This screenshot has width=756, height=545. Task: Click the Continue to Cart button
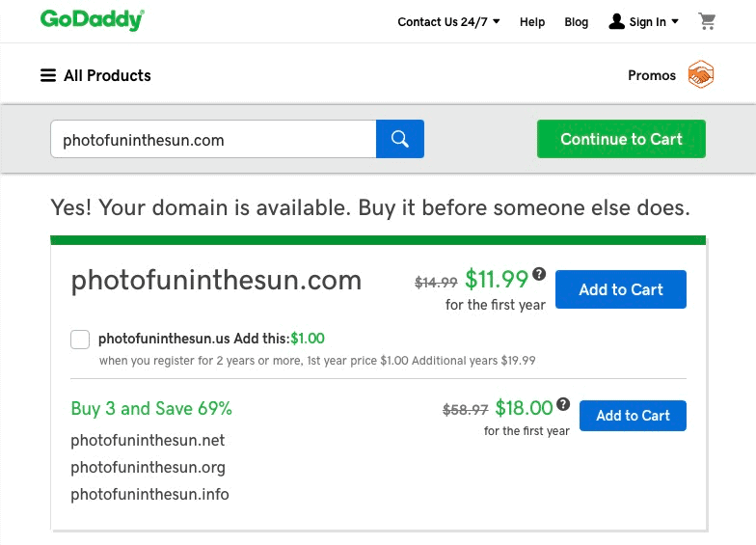tap(621, 139)
